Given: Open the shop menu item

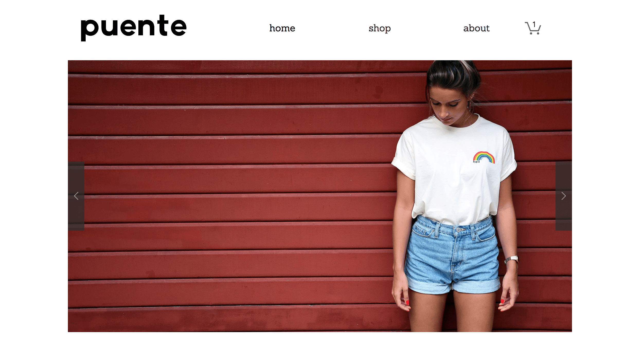Looking at the screenshot, I should point(380,28).
